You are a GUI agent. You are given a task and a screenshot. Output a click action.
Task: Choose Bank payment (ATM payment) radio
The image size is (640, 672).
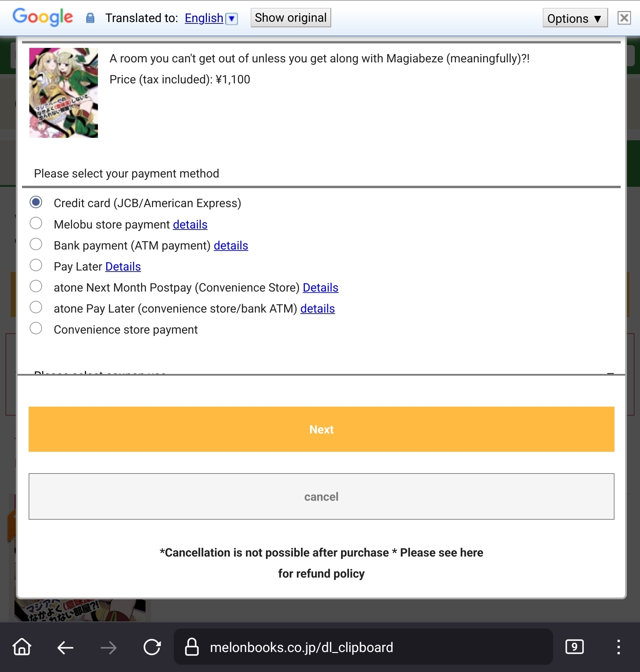(36, 244)
